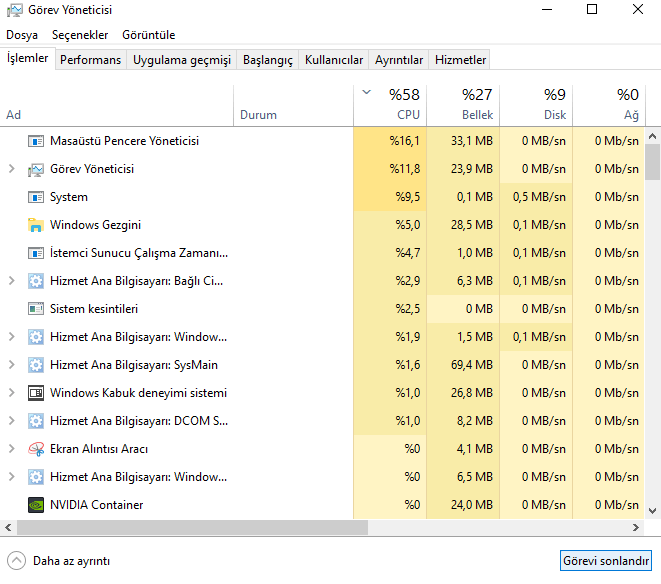Click the Görevi sonlandır button
661x584 pixels.
tap(606, 561)
